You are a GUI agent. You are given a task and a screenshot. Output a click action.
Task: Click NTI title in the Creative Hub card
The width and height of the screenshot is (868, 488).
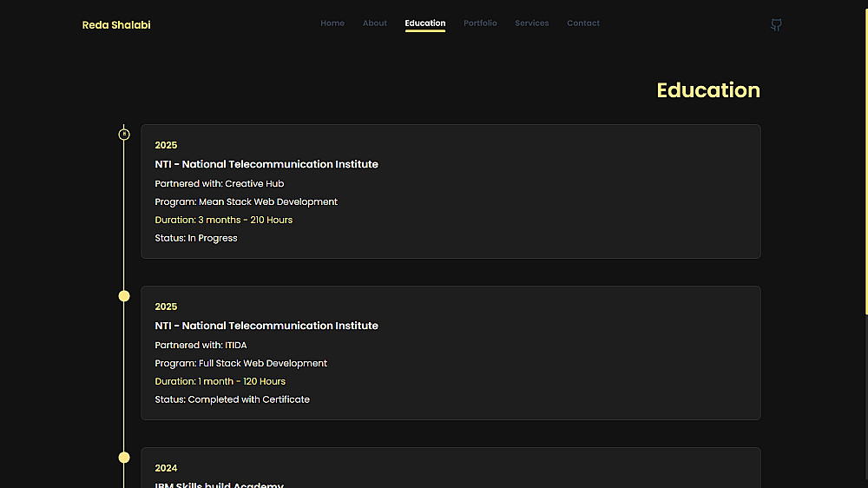(266, 164)
